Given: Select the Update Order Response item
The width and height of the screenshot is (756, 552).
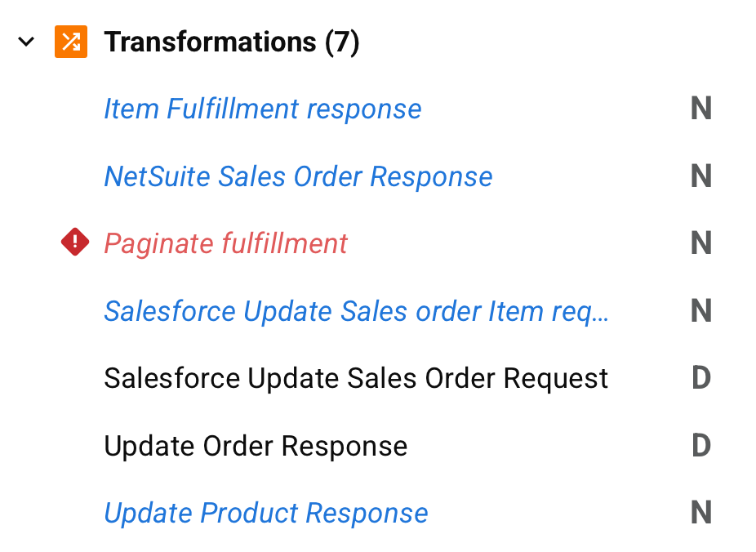Looking at the screenshot, I should (256, 446).
